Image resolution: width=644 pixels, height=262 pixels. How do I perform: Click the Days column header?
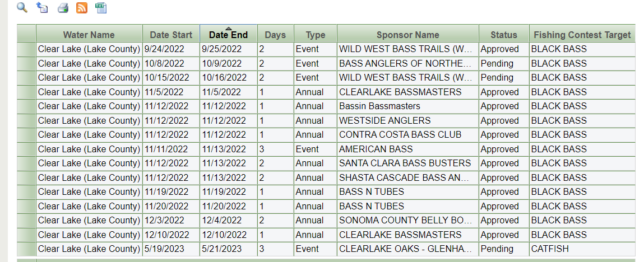[x=275, y=35]
